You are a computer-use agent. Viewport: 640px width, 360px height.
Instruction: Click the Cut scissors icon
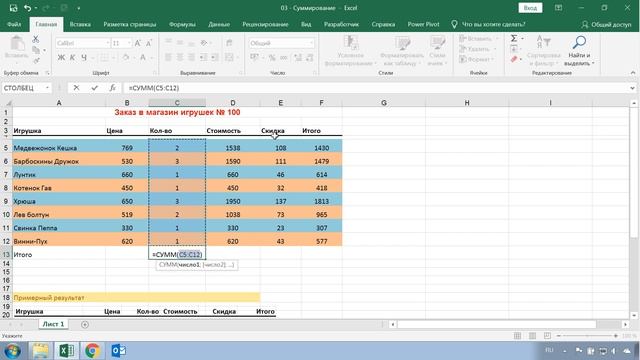[36, 39]
